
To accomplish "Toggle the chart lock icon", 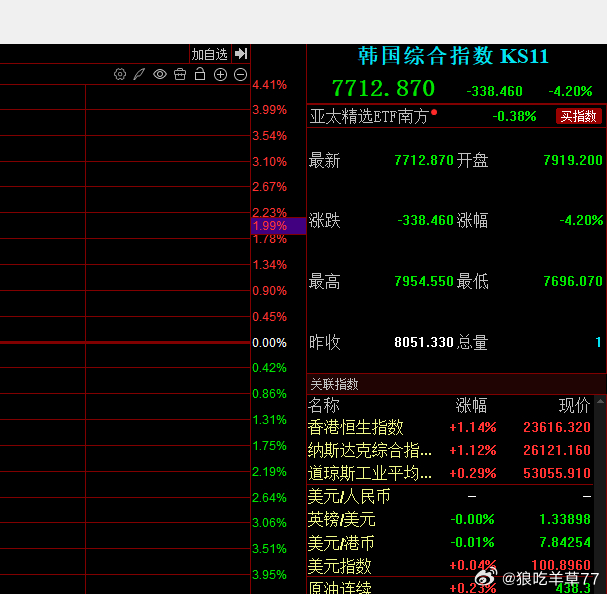I will (x=200, y=74).
